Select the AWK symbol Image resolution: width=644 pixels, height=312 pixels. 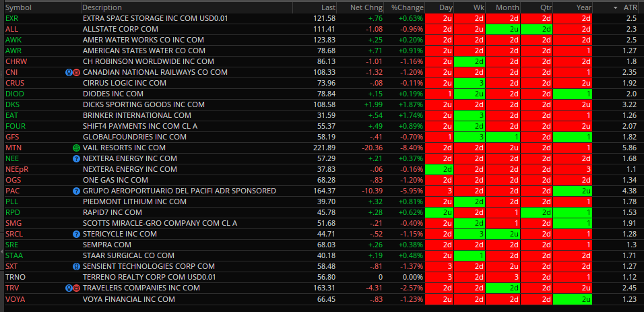[x=13, y=40]
